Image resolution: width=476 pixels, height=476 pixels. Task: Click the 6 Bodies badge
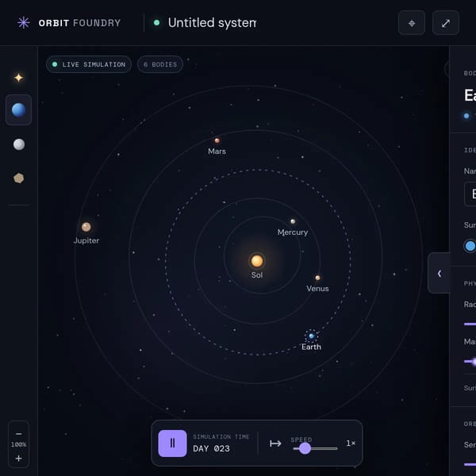tap(160, 64)
